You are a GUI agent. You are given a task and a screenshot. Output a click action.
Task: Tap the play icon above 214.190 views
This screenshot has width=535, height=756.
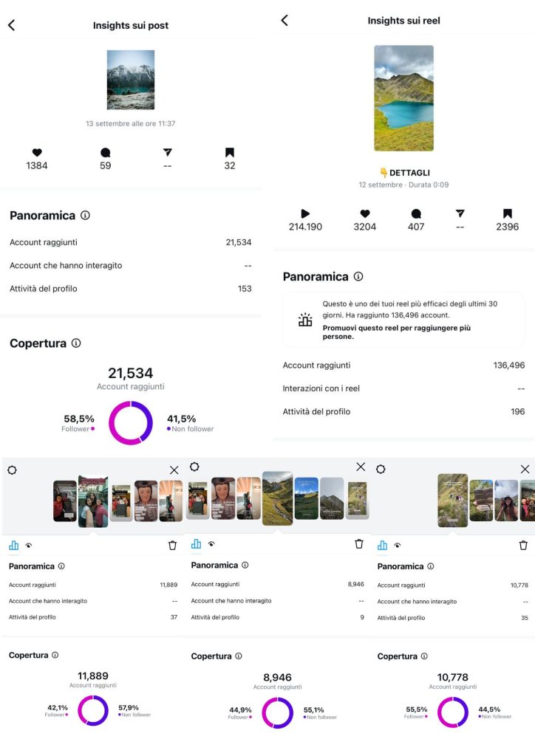(x=305, y=213)
